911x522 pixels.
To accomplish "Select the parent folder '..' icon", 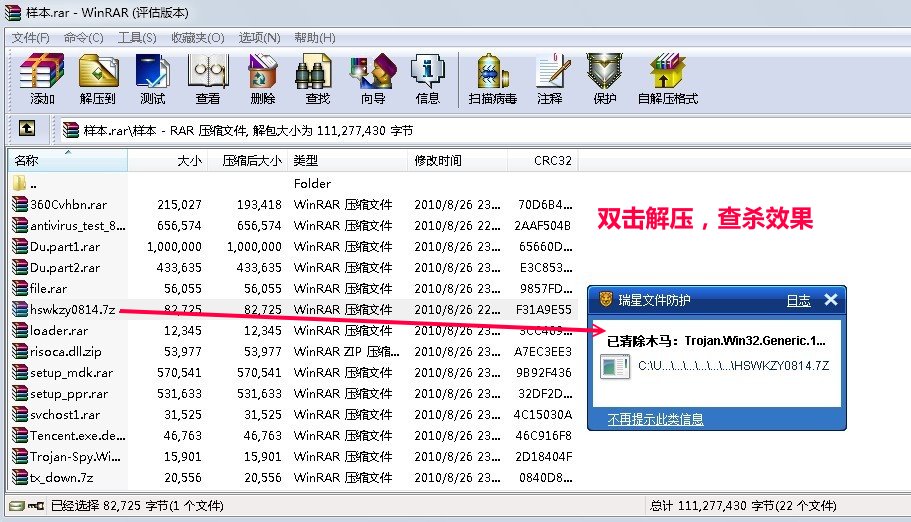I will (x=19, y=184).
